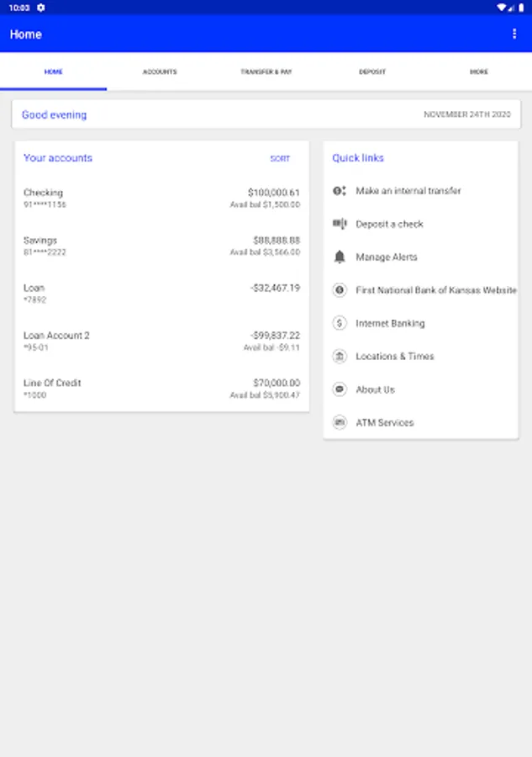Tap the Locations & Times bank icon

(340, 357)
